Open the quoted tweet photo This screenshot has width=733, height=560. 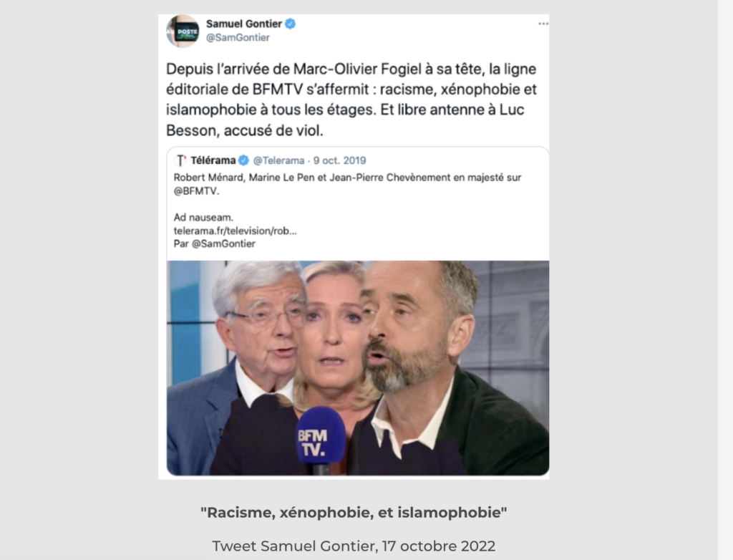(358, 368)
